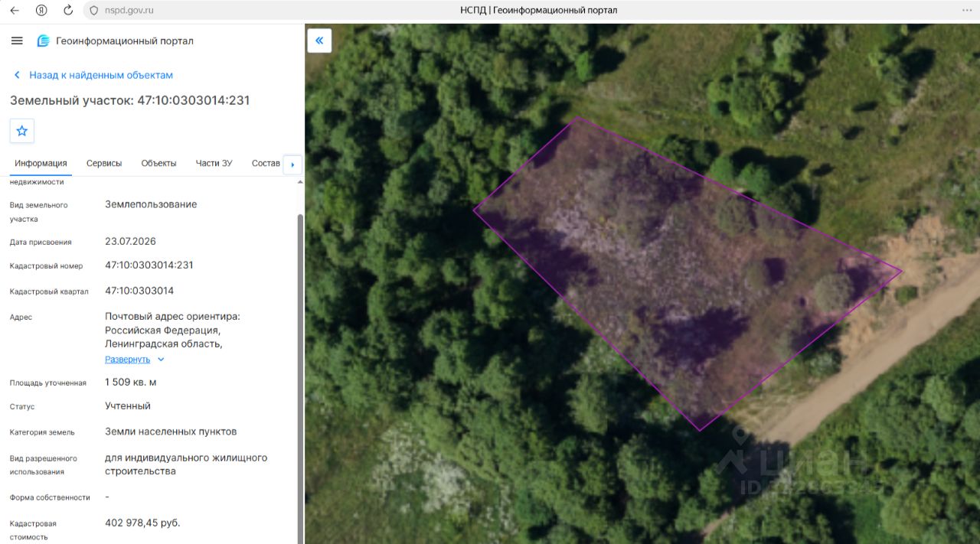Open the hamburger menu of the portal
980x544 pixels.
click(17, 41)
